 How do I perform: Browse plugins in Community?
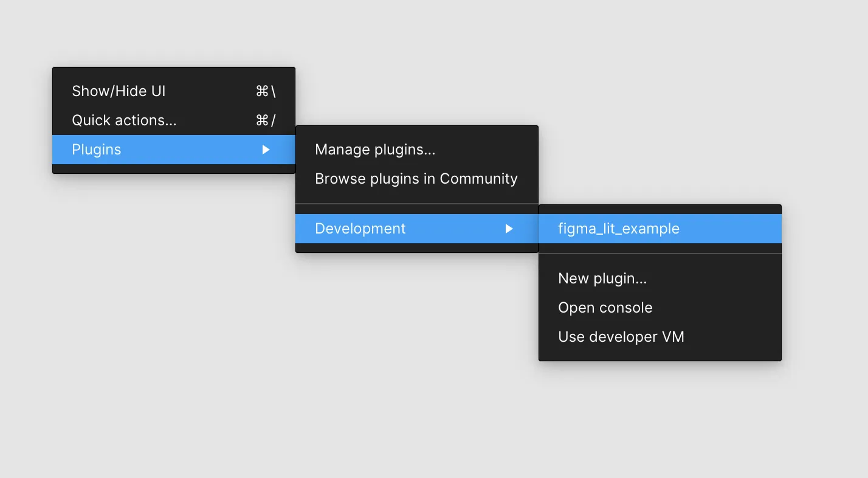[x=416, y=179]
